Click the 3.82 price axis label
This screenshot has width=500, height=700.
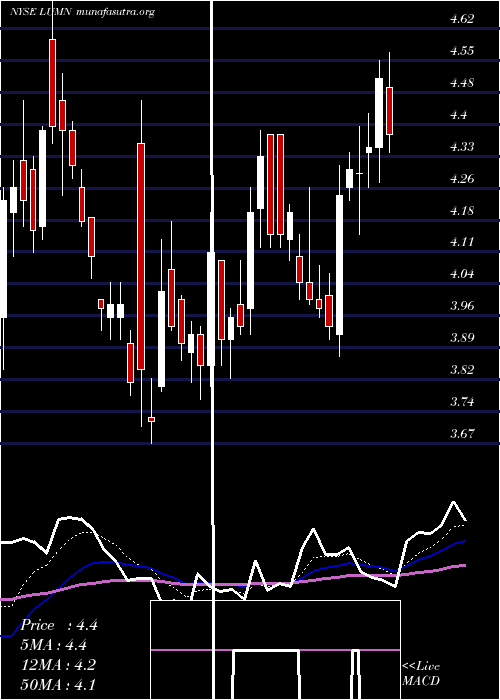(461, 370)
